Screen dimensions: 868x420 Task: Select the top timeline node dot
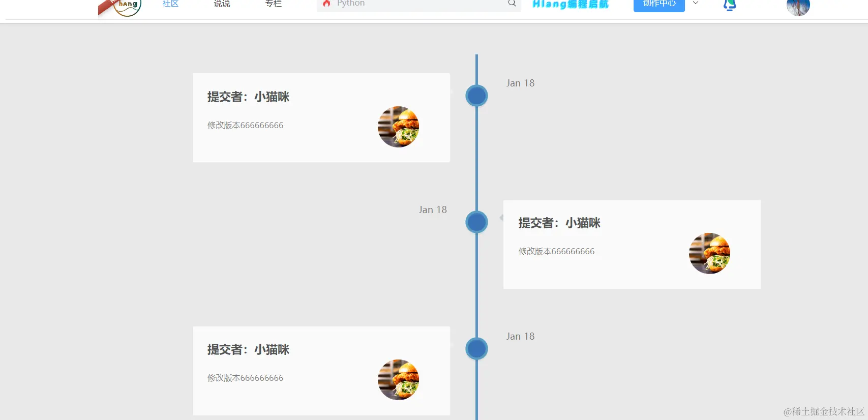click(x=476, y=96)
